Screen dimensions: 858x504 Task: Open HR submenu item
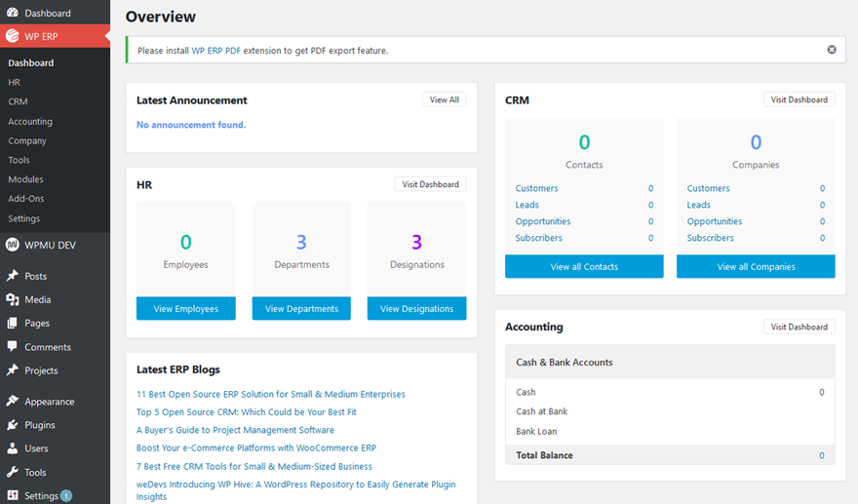point(15,82)
